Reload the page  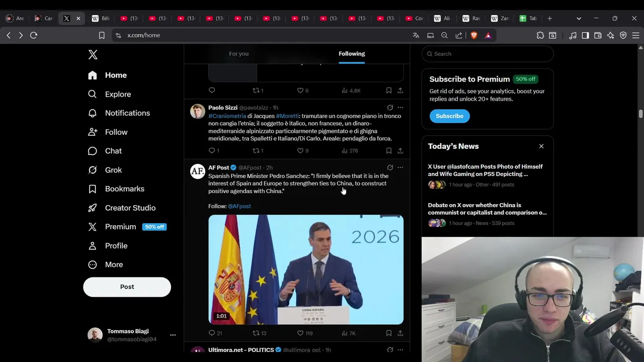point(34,35)
